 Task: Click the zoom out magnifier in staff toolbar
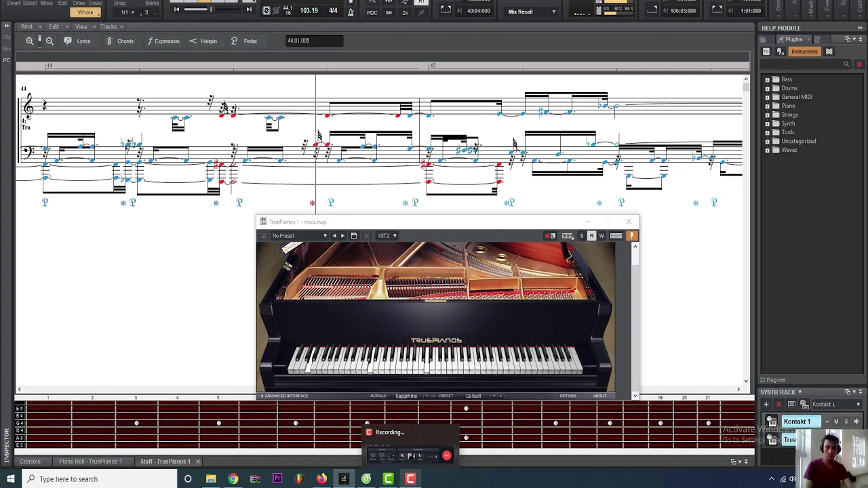point(50,41)
